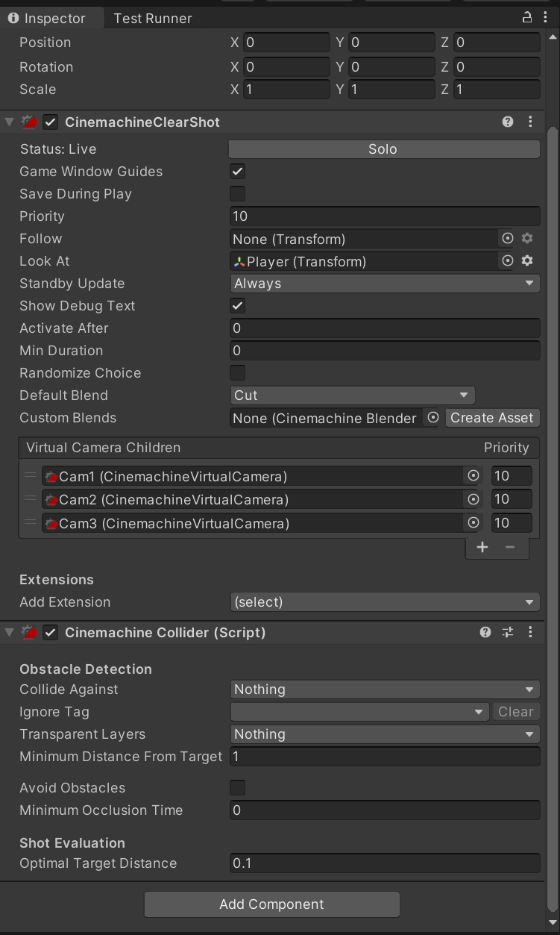The image size is (560, 935).
Task: Toggle Game Window Guides checkbox
Action: (237, 172)
